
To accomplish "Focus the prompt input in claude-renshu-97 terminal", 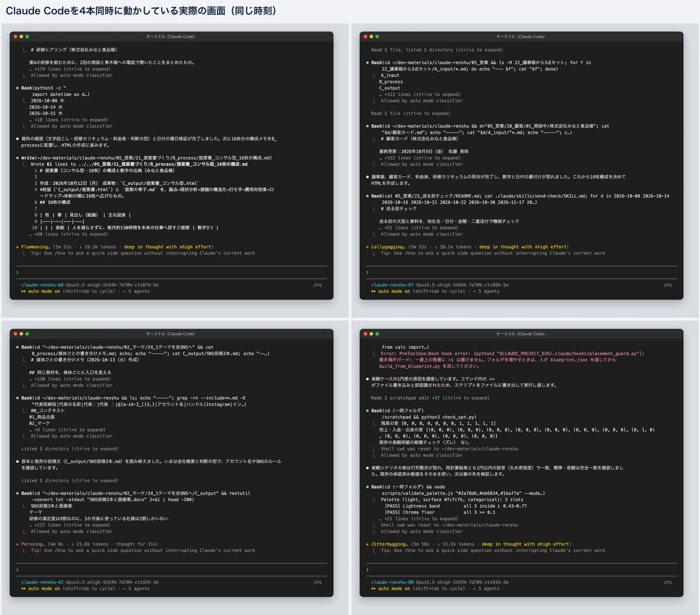I will click(x=521, y=272).
